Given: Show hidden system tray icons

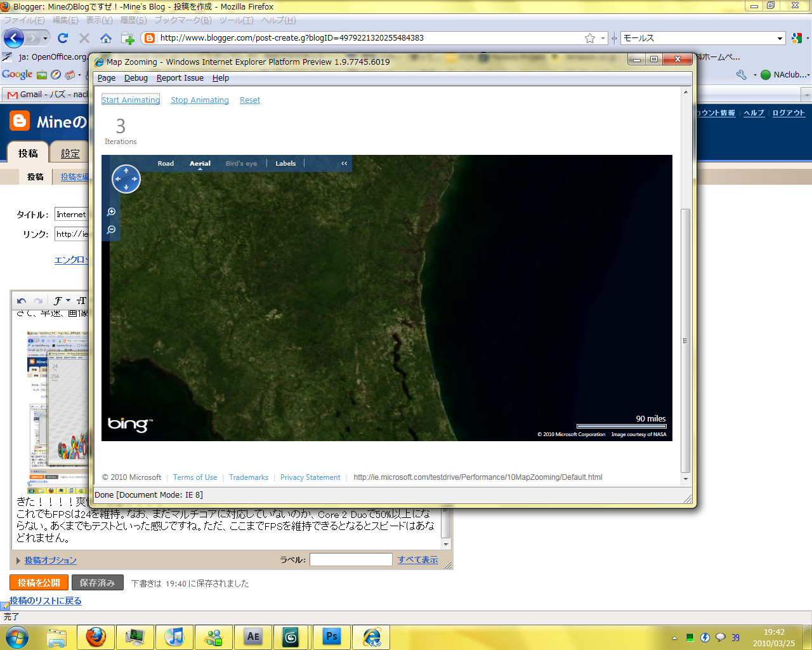Looking at the screenshot, I should tap(674, 637).
